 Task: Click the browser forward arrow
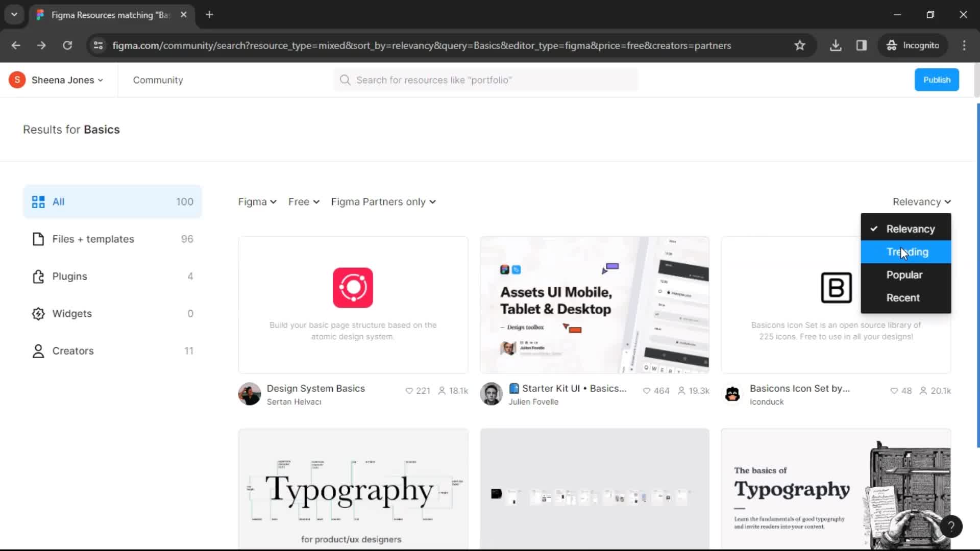[x=41, y=45]
